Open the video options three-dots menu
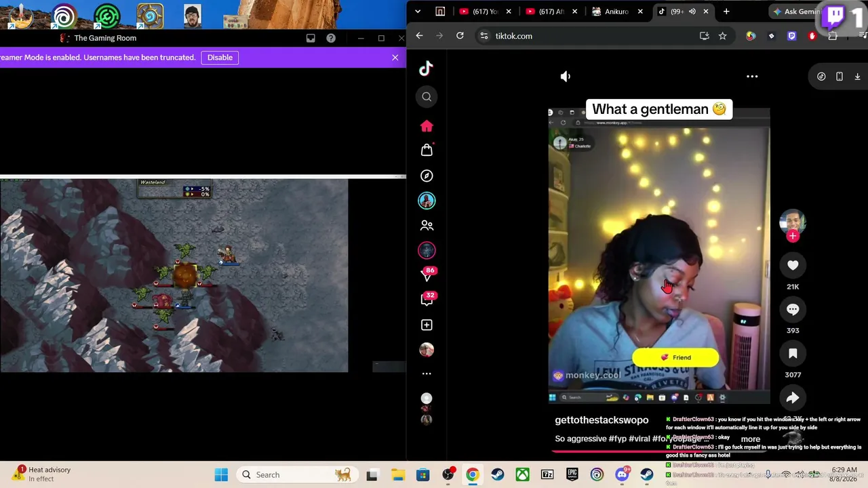The image size is (868, 488). pyautogui.click(x=752, y=77)
